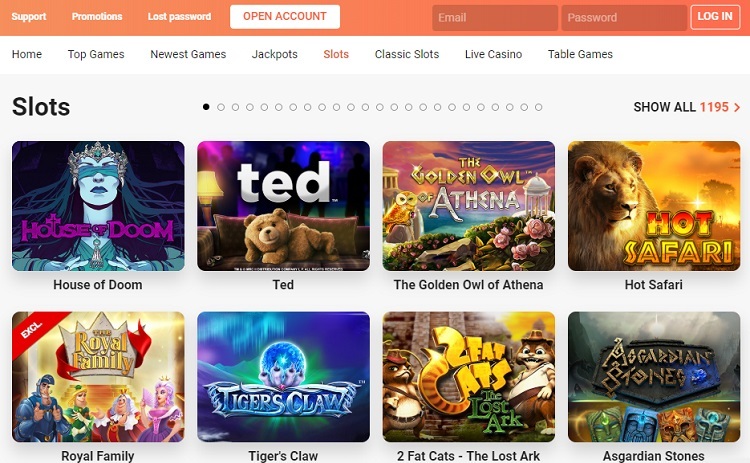Select the last carousel page dot
Screen dimensions: 750x463
tap(539, 107)
